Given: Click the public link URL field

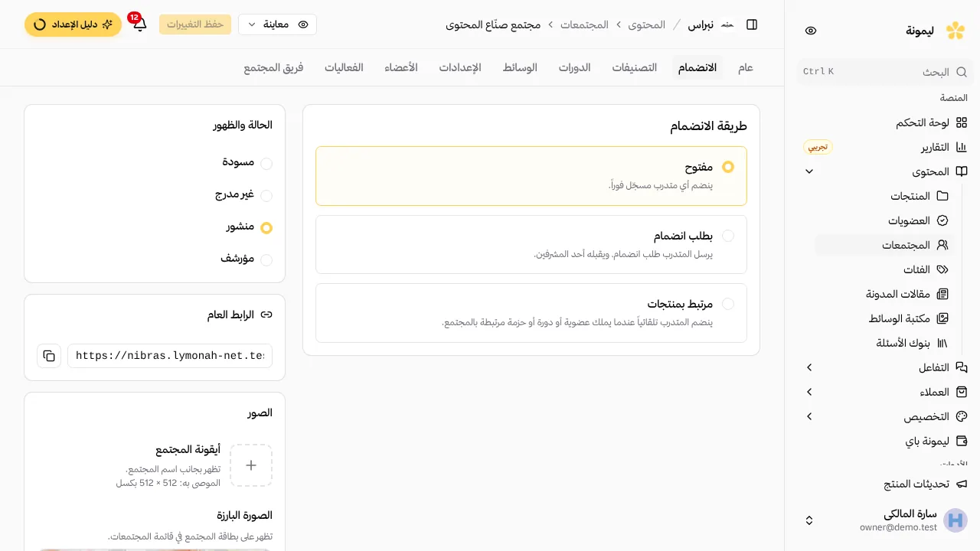Looking at the screenshot, I should (170, 356).
